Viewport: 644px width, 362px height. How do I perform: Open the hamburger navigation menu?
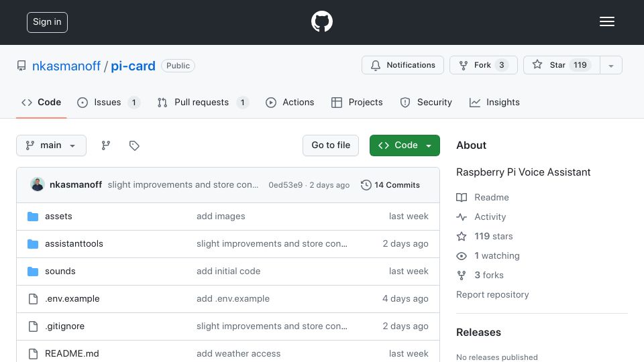pos(606,21)
